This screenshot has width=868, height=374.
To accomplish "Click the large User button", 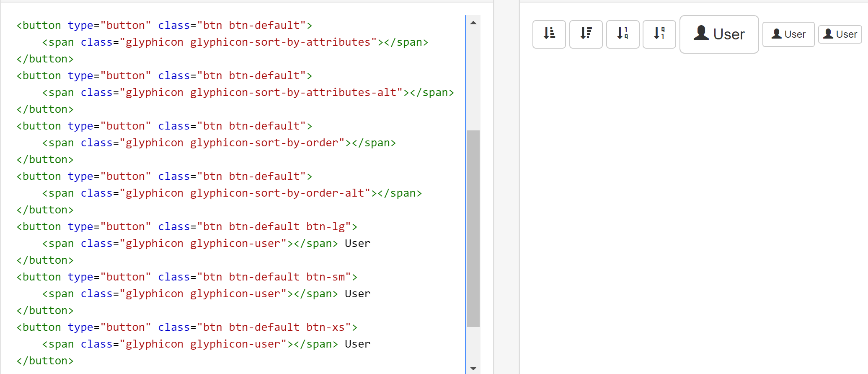I will click(719, 34).
